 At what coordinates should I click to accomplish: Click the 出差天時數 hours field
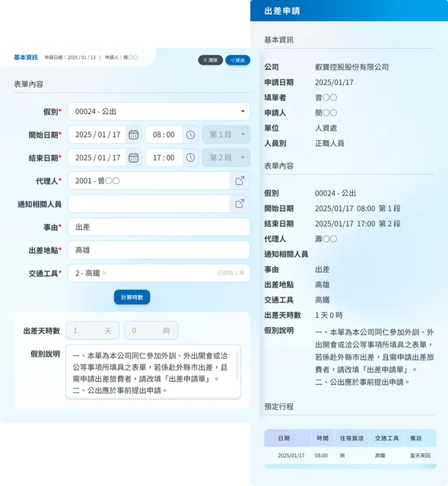pyautogui.click(x=151, y=330)
